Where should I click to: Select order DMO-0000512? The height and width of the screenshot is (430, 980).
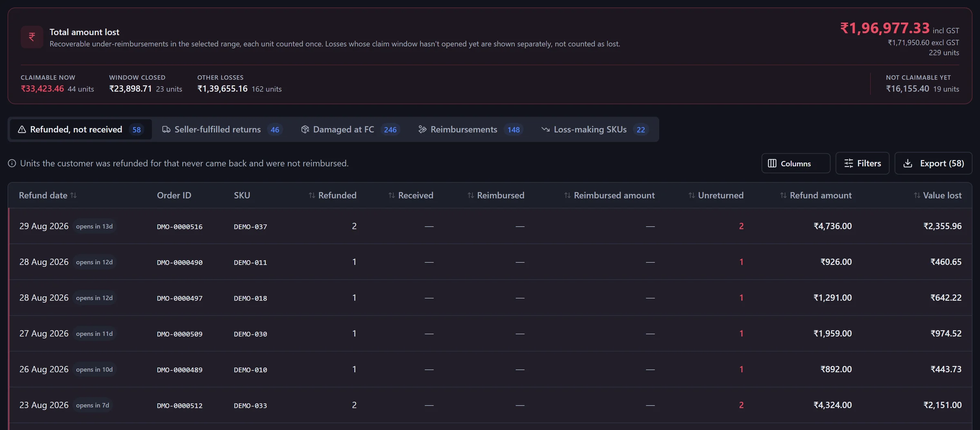tap(180, 405)
